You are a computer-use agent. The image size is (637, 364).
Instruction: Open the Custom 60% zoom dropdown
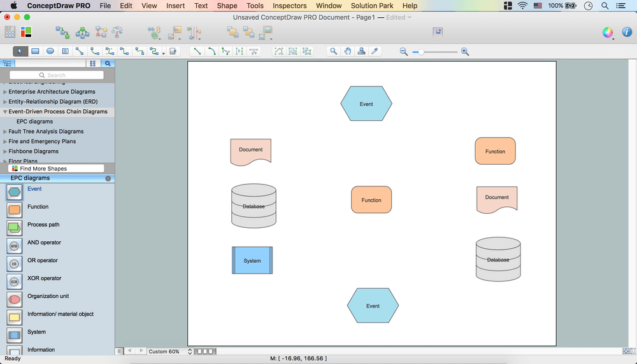168,351
